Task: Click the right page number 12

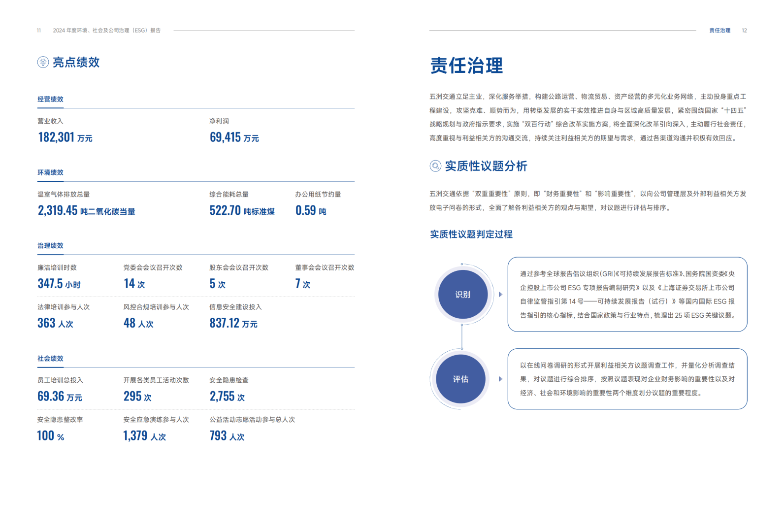Action: pos(745,31)
